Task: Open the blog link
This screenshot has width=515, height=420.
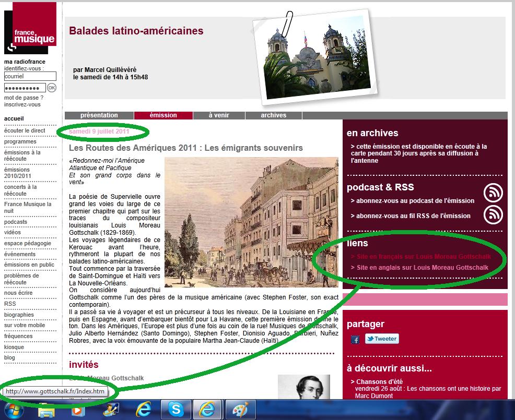Action: [x=9, y=358]
